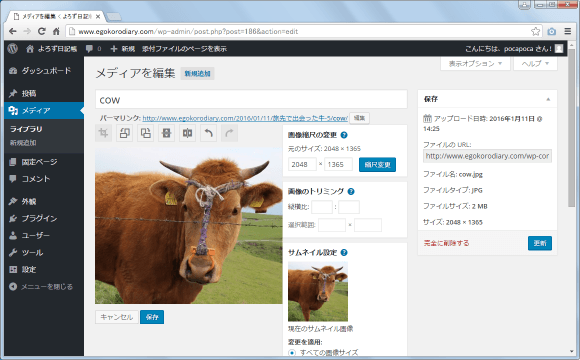Image resolution: width=580 pixels, height=360 pixels.
Task: Click the width field showing 2048
Action: pyautogui.click(x=302, y=164)
